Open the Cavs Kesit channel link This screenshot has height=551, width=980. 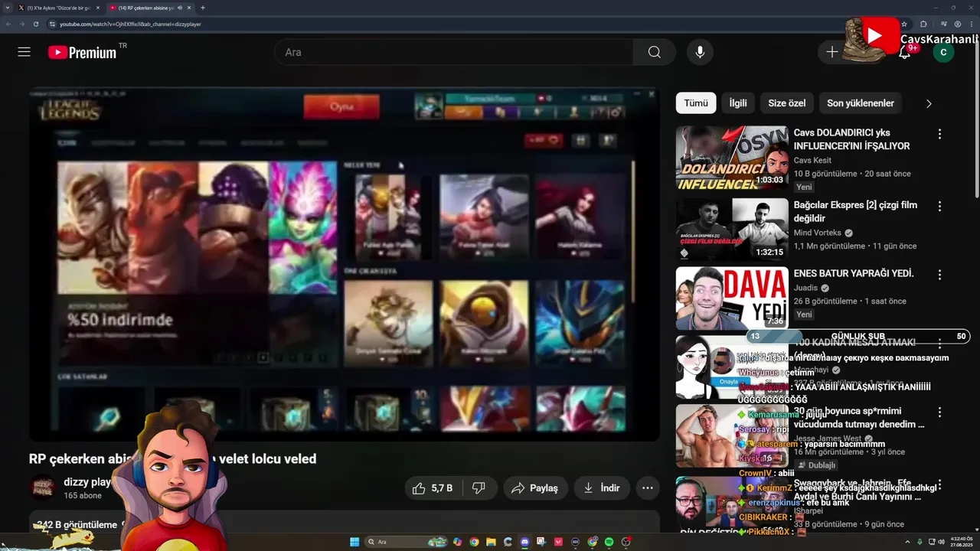coord(812,160)
